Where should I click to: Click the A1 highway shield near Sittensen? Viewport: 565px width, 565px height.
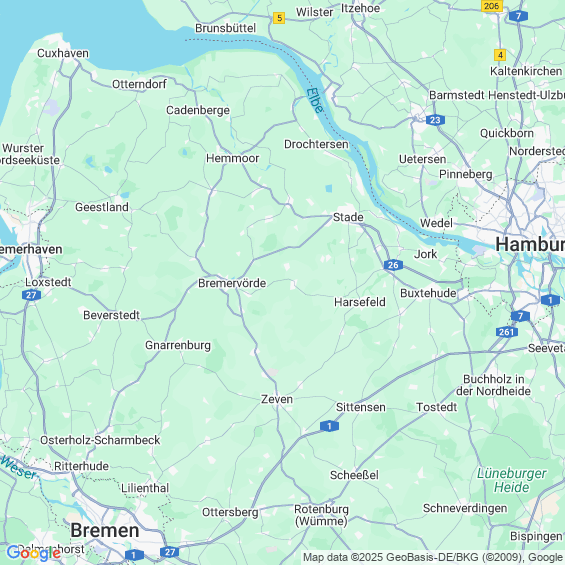[x=329, y=426]
